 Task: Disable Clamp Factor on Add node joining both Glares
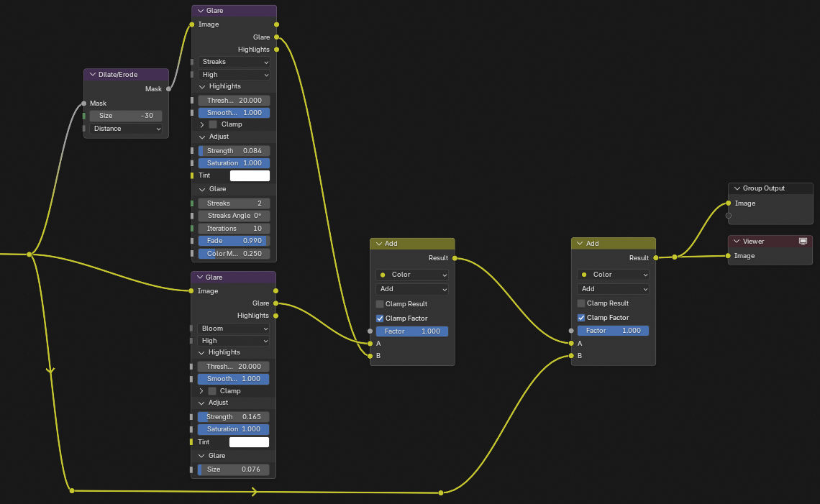[380, 319]
